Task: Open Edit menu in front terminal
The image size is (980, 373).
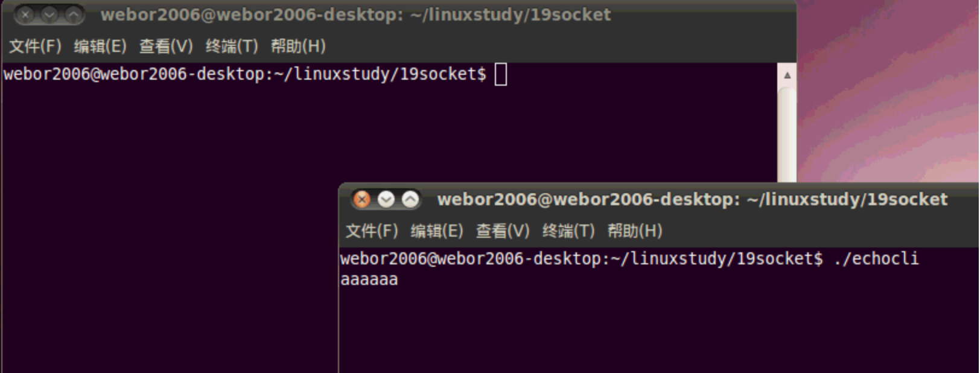Action: pyautogui.click(x=437, y=231)
